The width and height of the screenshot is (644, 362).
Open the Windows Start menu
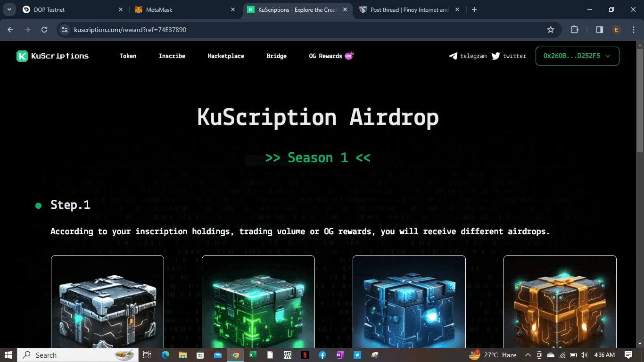[x=8, y=355]
